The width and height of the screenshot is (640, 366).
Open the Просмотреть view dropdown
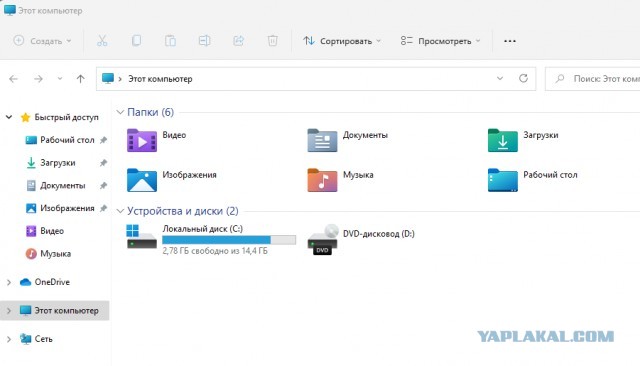440,41
